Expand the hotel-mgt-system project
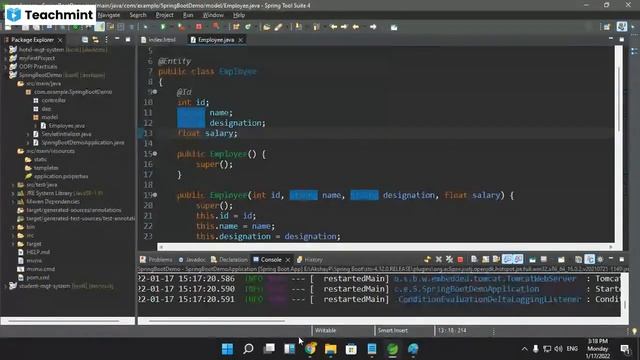Screen dimensions: 640x360 [x=5, y=49]
